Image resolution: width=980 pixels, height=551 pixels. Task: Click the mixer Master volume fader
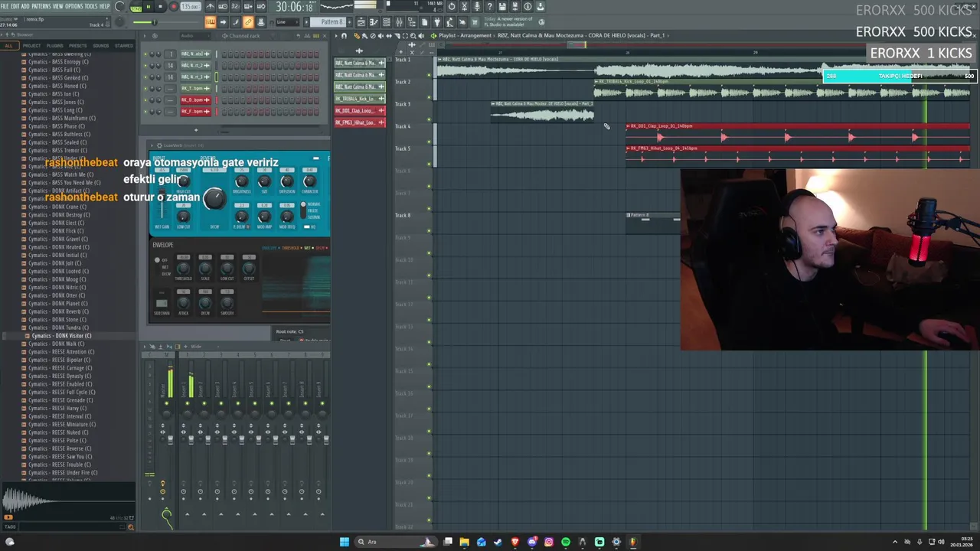point(171,439)
